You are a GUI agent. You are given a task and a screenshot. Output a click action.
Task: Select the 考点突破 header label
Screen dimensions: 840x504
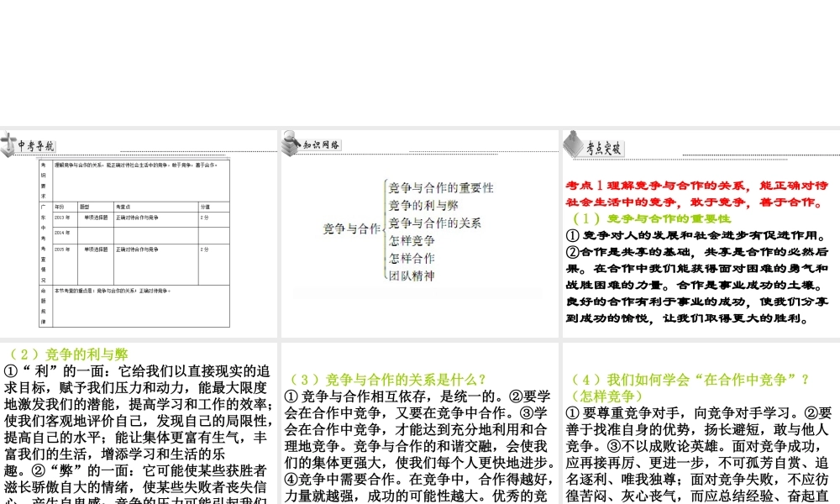pos(603,149)
